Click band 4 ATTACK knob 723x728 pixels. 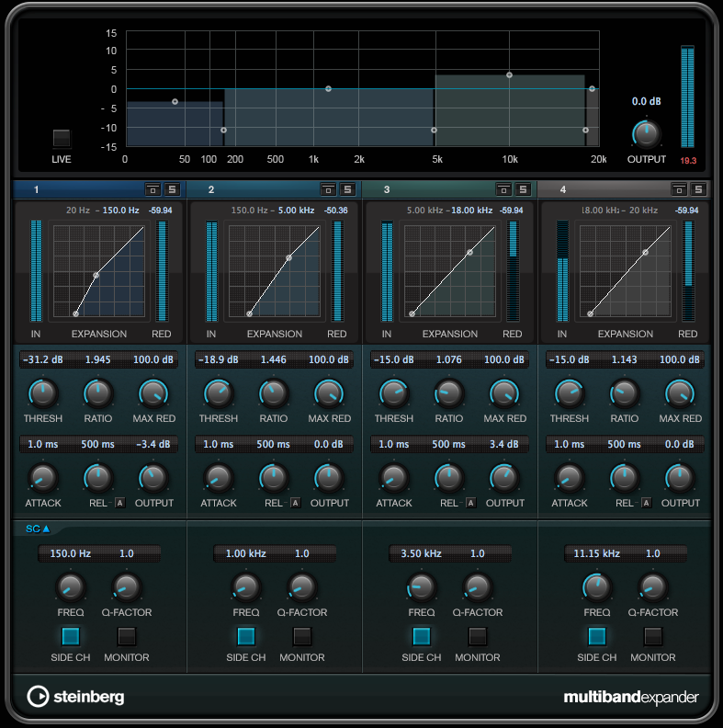(x=570, y=478)
